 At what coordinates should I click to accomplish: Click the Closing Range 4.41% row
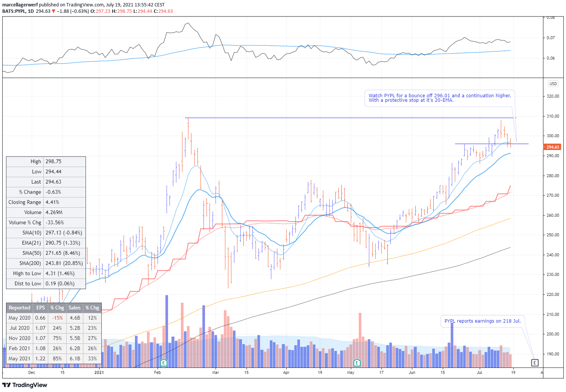[46, 202]
